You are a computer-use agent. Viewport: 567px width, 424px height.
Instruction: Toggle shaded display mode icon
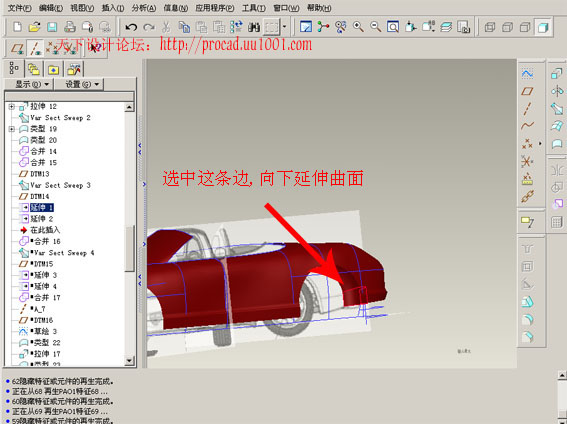click(x=543, y=27)
